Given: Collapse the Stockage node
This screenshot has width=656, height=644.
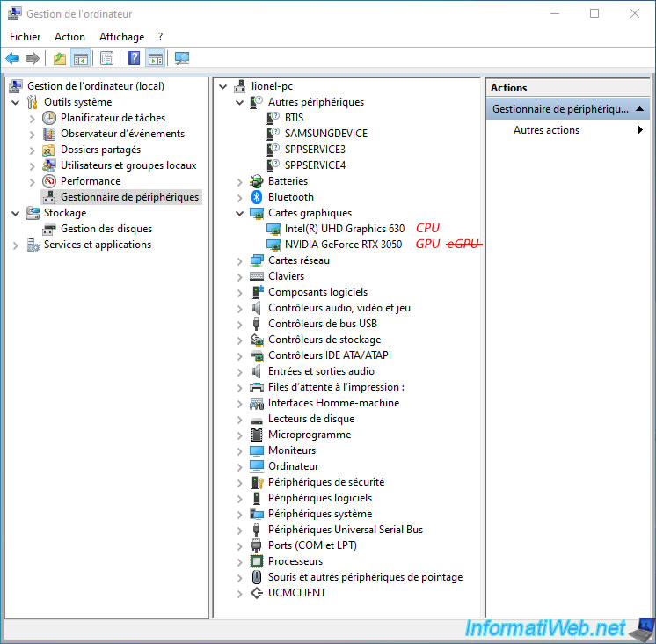Looking at the screenshot, I should pos(16,213).
